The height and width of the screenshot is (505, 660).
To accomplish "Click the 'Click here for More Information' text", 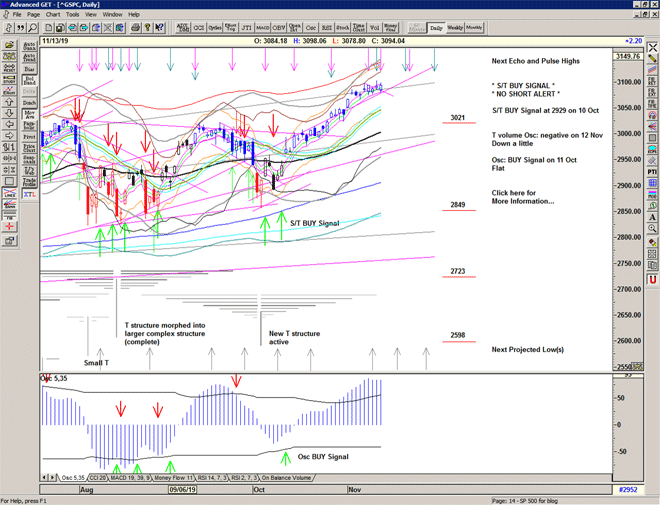I will pos(522,196).
